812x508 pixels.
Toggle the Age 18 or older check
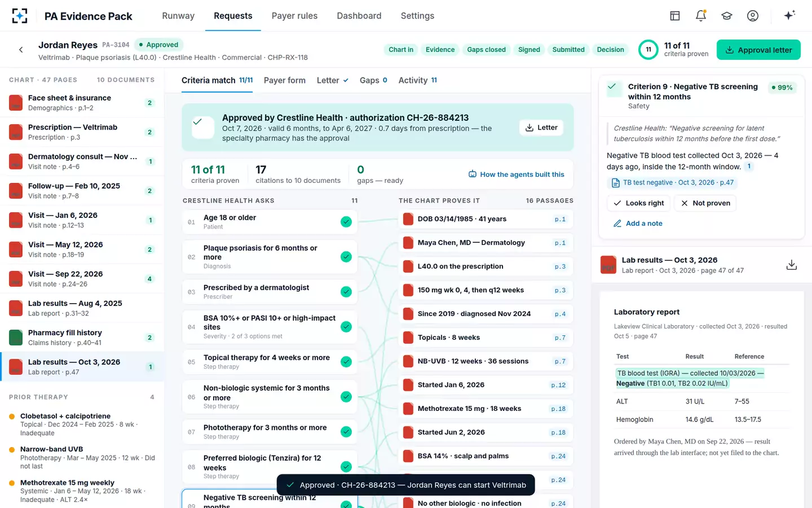pyautogui.click(x=346, y=222)
